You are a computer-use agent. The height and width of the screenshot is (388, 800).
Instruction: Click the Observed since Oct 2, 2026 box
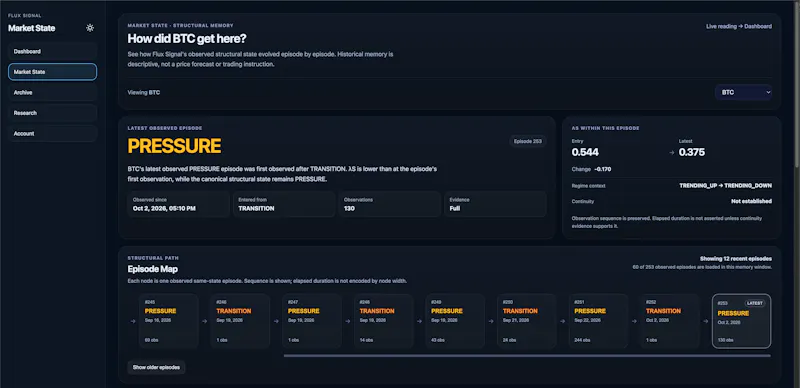click(179, 204)
